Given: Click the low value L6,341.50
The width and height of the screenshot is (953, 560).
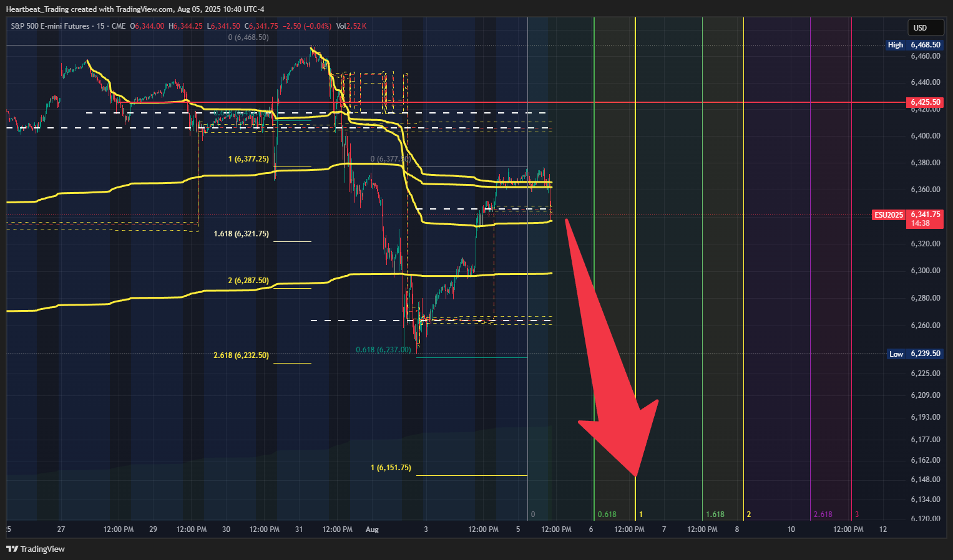Looking at the screenshot, I should [223, 26].
